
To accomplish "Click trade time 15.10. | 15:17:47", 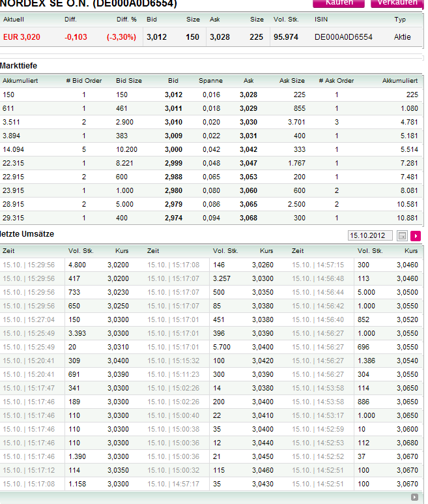I will point(29,389).
